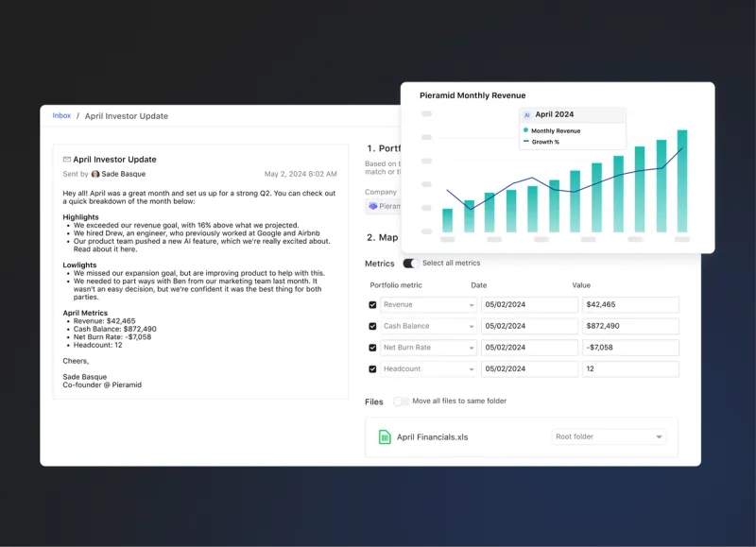Expand the Cash Balance metric selector
Image resolution: width=756 pixels, height=547 pixels.
pos(472,326)
